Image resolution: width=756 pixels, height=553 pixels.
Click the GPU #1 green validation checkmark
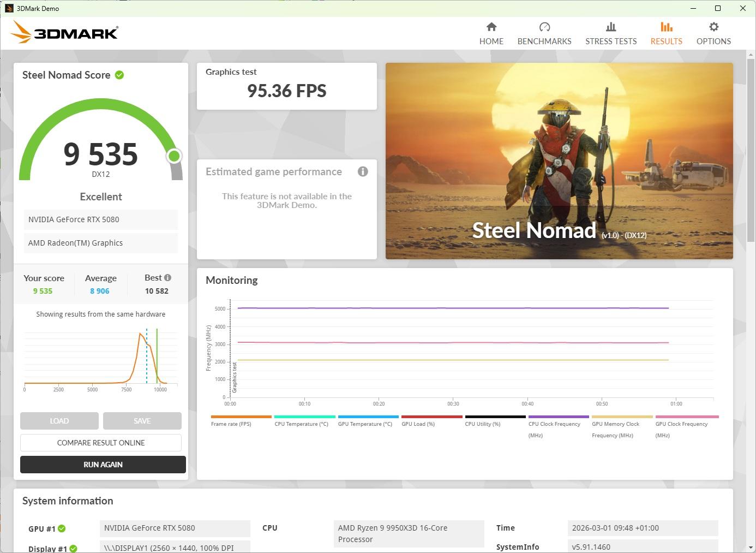click(62, 528)
